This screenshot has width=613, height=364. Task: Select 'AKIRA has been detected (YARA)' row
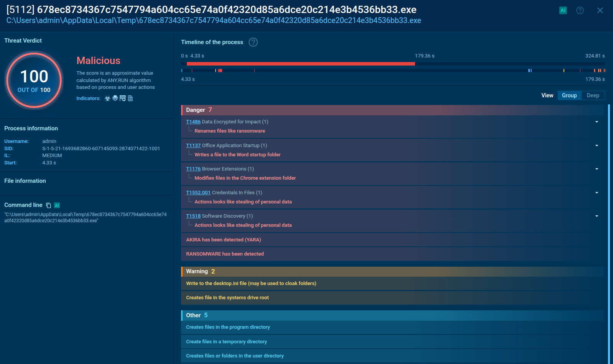point(392,240)
